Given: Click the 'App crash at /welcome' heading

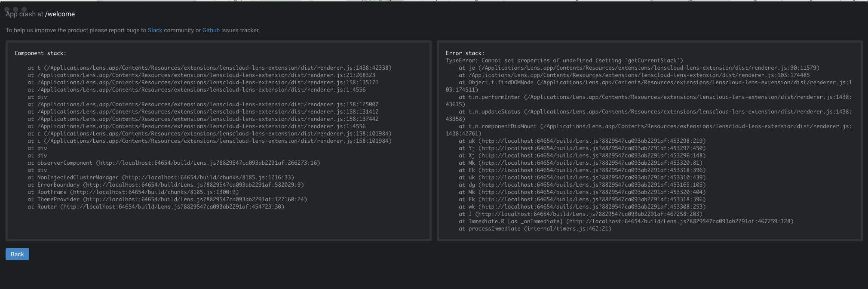Looking at the screenshot, I should (40, 14).
